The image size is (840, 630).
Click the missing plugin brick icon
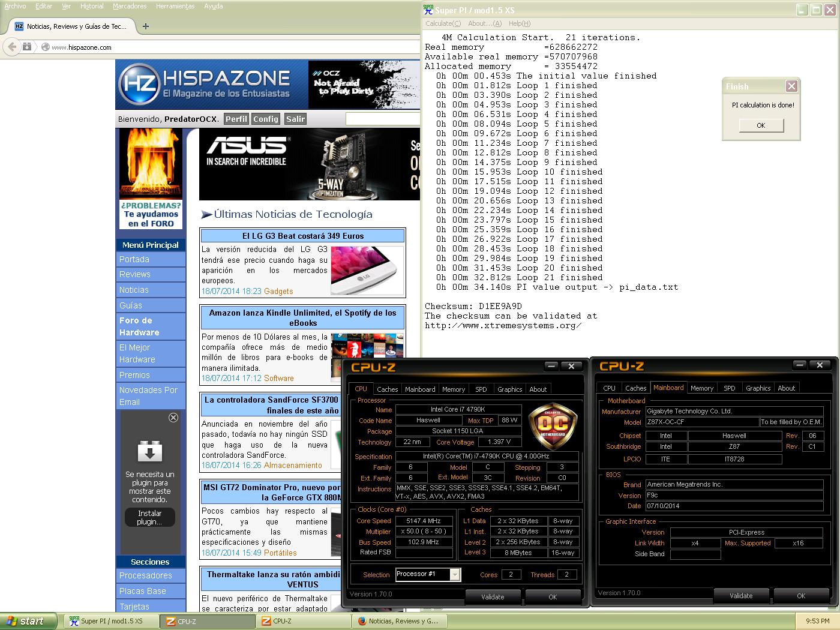(x=150, y=451)
